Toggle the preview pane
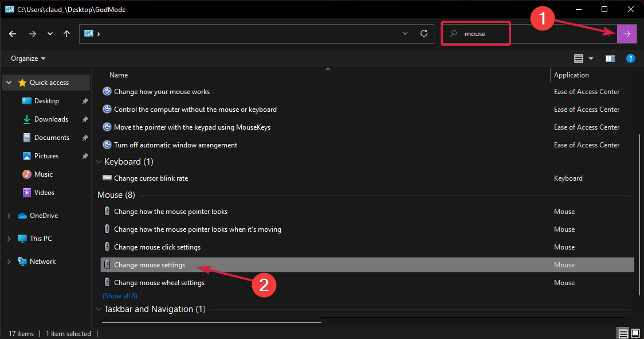 tap(610, 59)
